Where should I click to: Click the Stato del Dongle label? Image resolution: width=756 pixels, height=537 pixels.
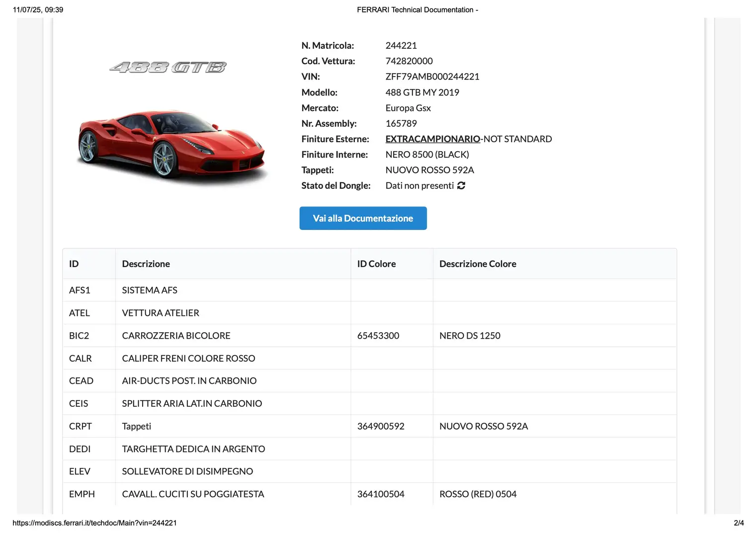[x=336, y=185]
